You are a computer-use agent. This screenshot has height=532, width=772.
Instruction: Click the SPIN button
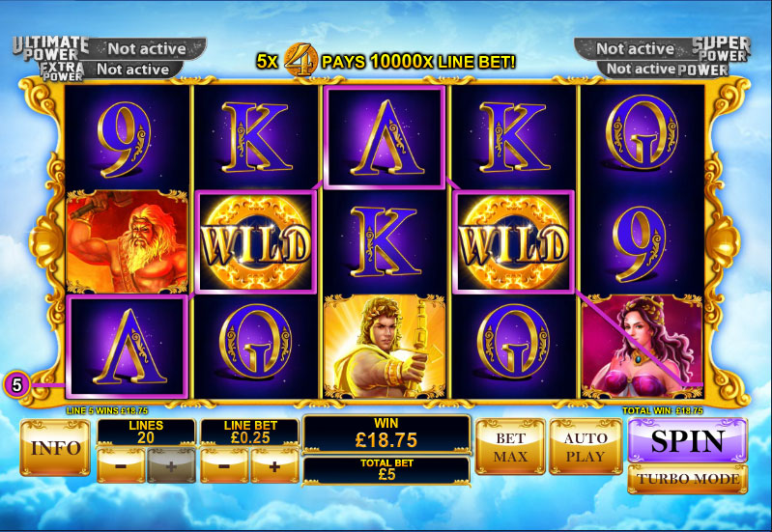[687, 440]
